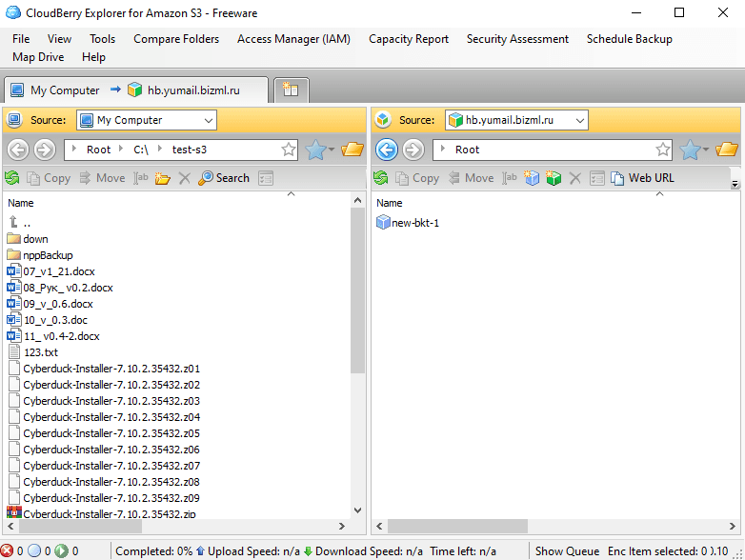The image size is (745, 560).
Task: Click open folder icon in right pane
Action: click(727, 150)
